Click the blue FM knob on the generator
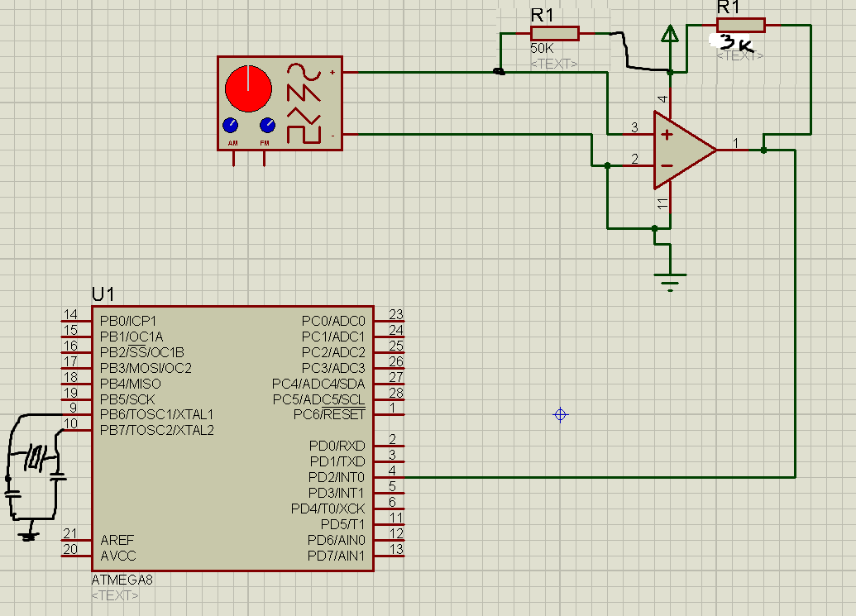 coord(266,126)
